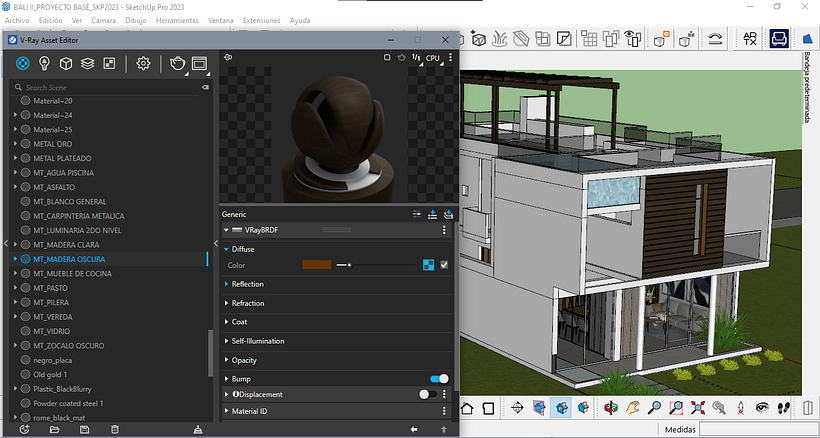Click the Diffuse brown color swatch
This screenshot has height=438, width=820.
pos(317,265)
